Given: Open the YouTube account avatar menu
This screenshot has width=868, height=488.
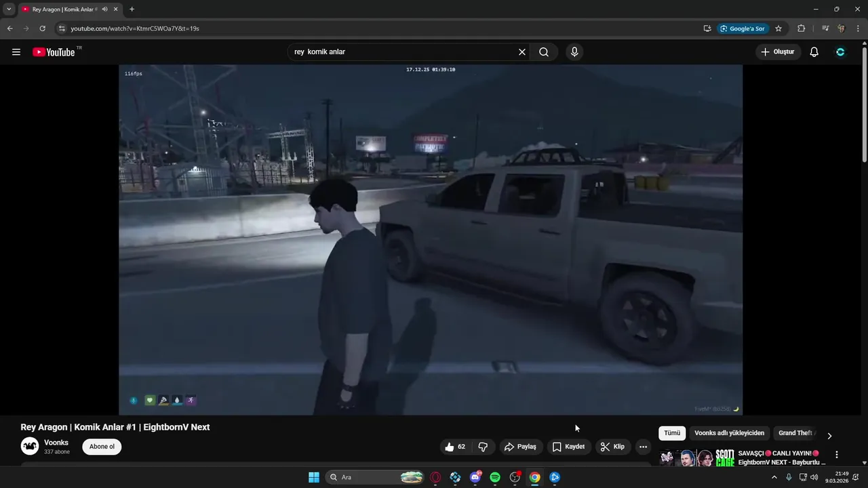Looking at the screenshot, I should click(x=840, y=52).
